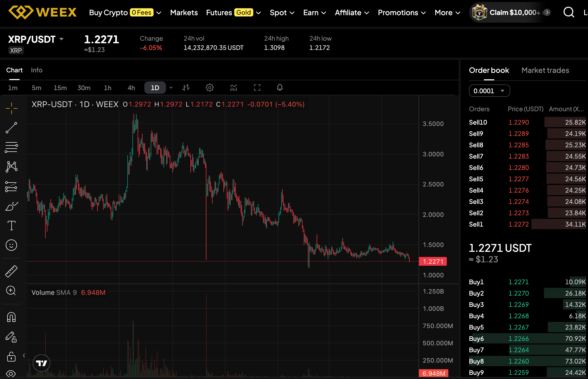The height and width of the screenshot is (379, 588).
Task: Open the indicators icon
Action: pos(233,88)
